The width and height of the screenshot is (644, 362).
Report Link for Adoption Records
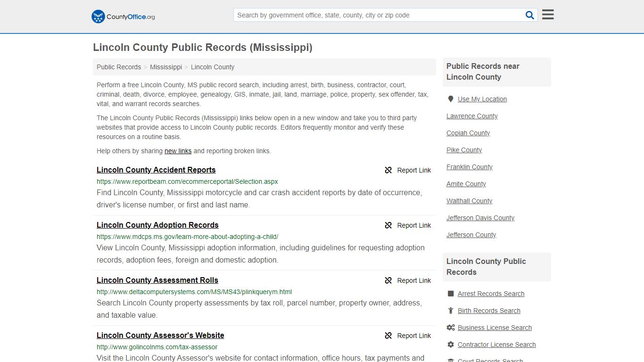point(414,225)
